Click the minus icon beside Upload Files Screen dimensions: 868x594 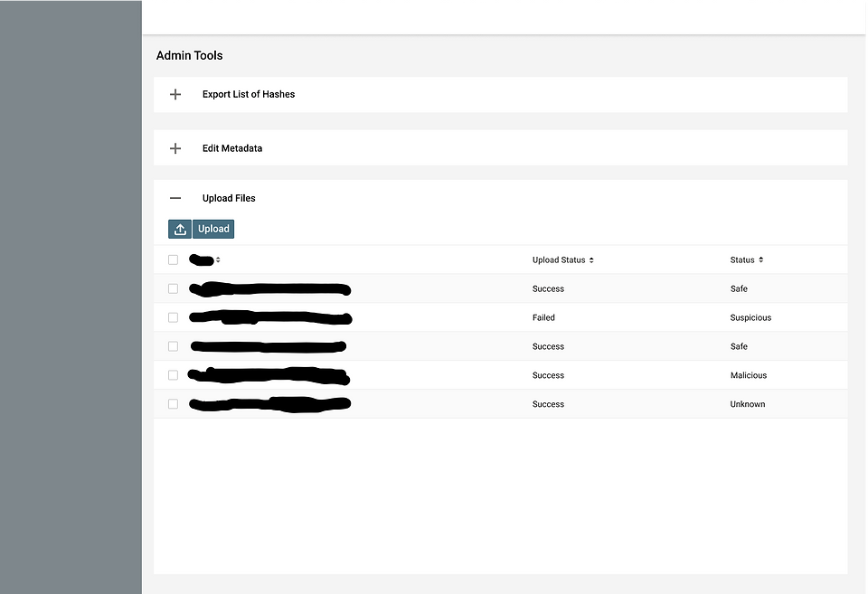click(175, 197)
